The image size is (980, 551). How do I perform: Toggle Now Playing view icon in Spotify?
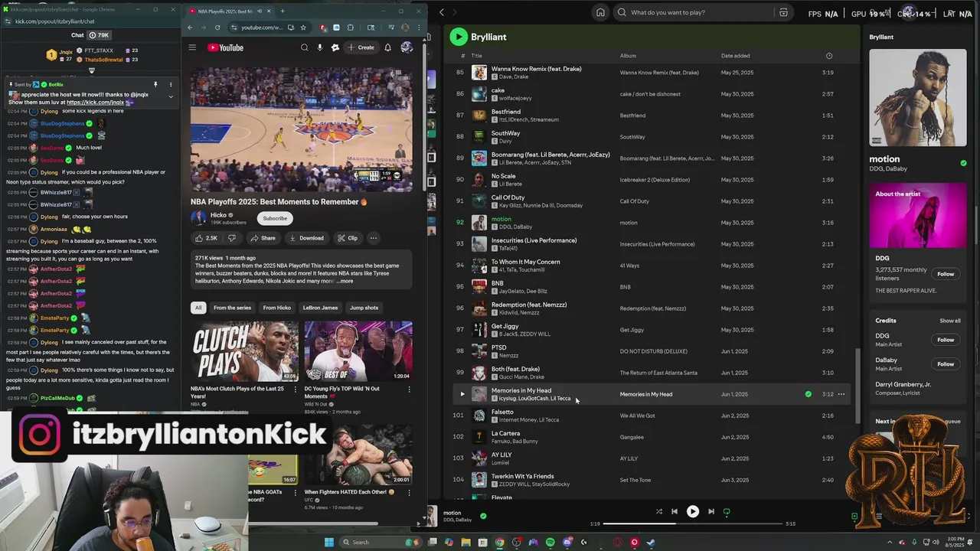[x=854, y=517]
